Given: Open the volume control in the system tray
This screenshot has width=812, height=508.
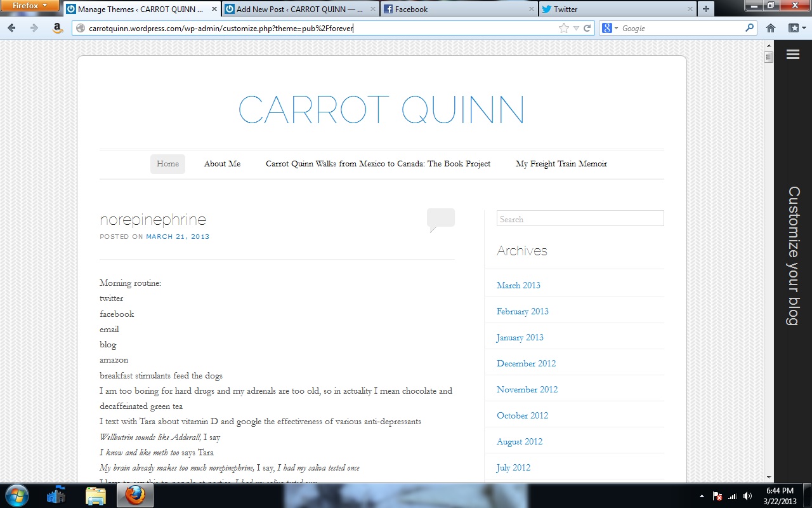Looking at the screenshot, I should click(x=747, y=496).
